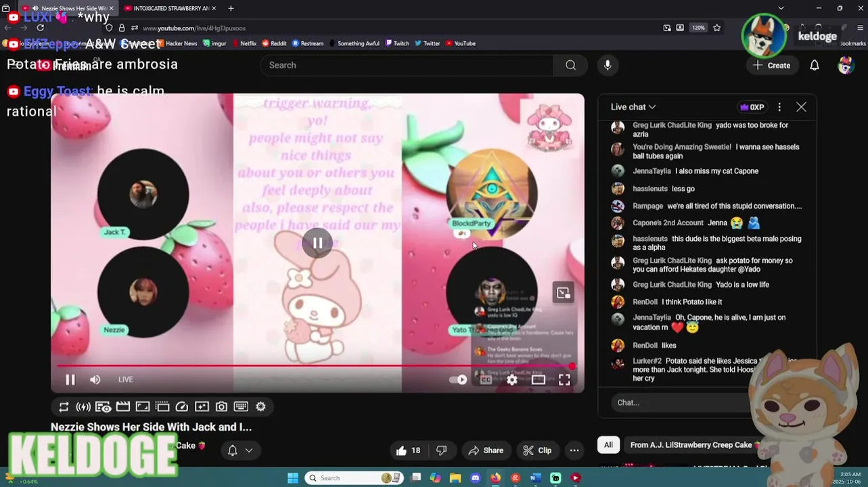Open the playback speed gauge icon
Viewport: 868px width, 487px height.
[182, 407]
